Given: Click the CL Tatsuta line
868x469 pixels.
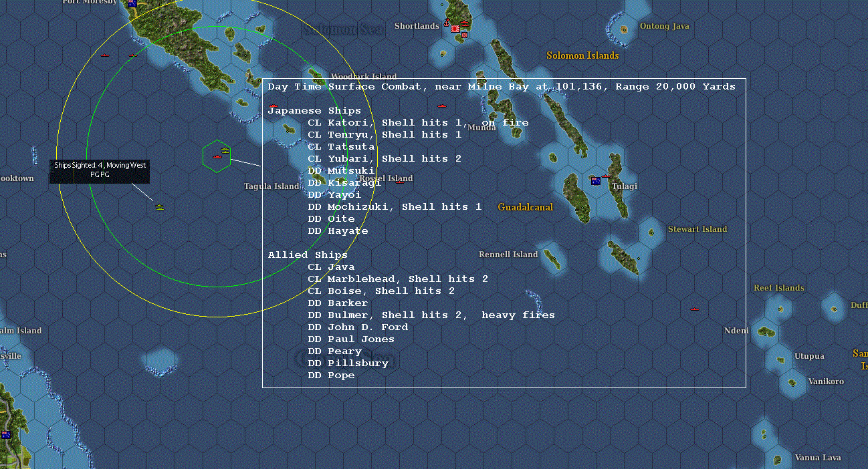Looking at the screenshot, I should point(341,147).
